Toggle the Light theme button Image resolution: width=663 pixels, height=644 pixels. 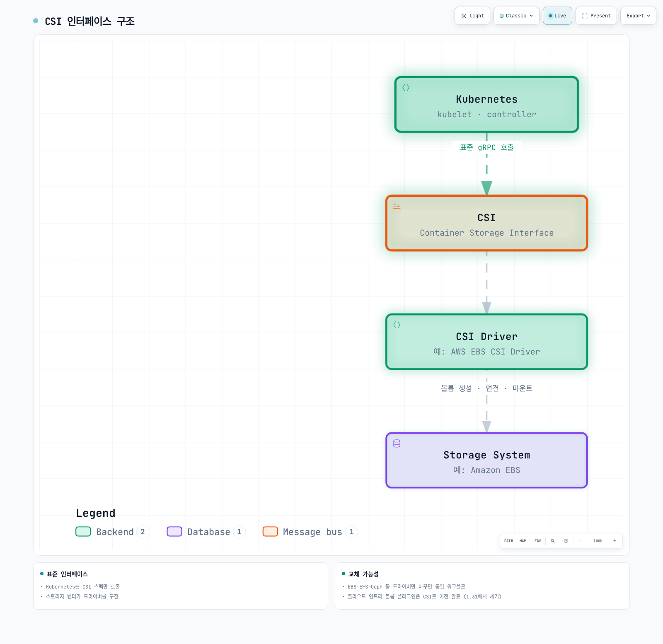coord(472,16)
